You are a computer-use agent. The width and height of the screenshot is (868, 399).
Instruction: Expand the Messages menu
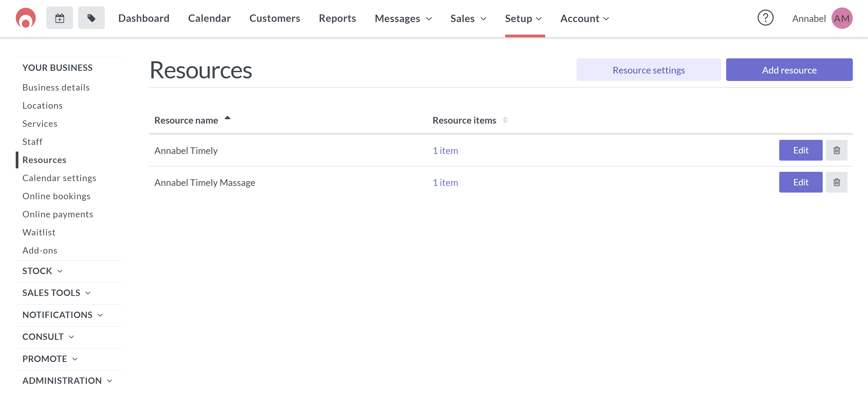[x=403, y=19]
